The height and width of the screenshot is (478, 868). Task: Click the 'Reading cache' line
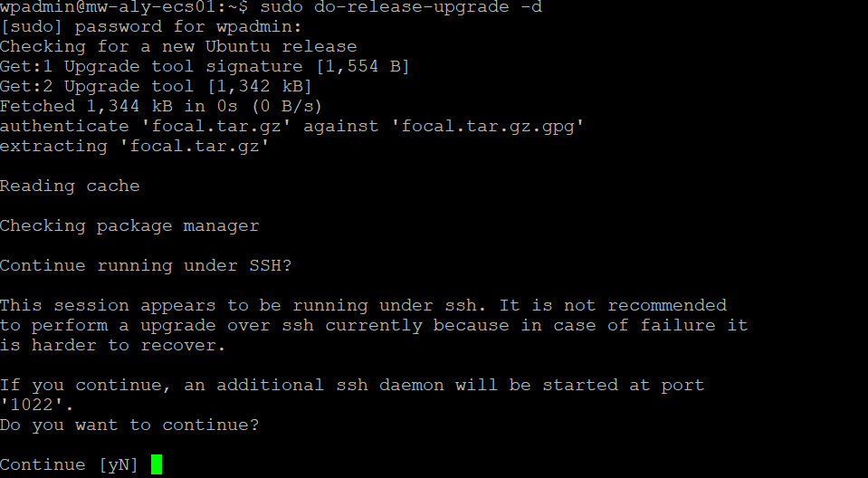70,186
